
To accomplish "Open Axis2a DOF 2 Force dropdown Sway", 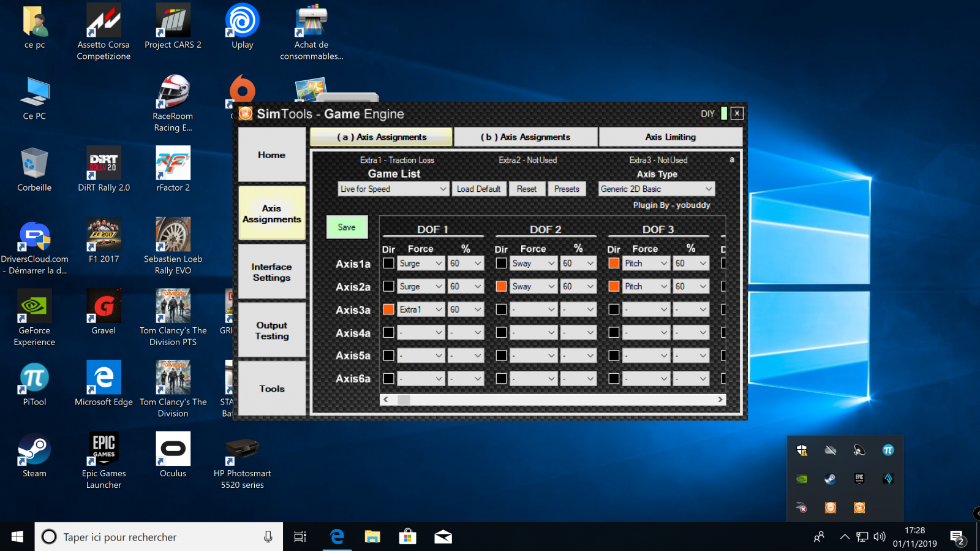I will pos(533,286).
